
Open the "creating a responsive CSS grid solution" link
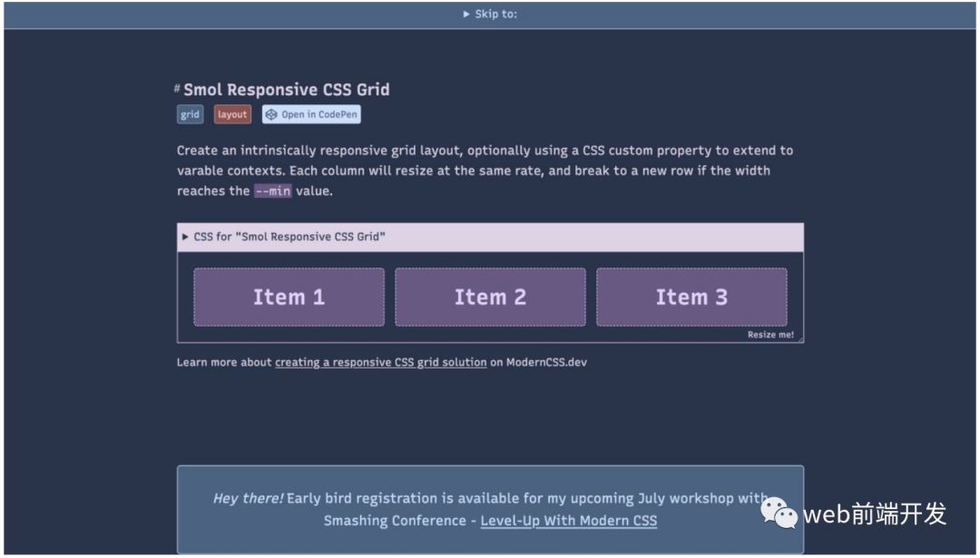(380, 362)
